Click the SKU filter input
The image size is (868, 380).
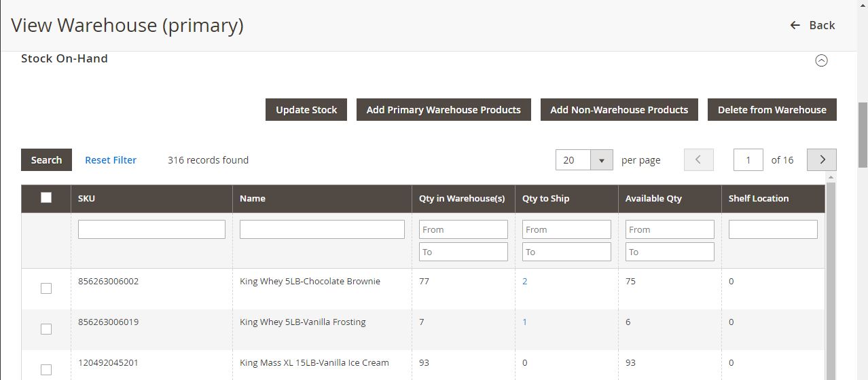coord(151,229)
